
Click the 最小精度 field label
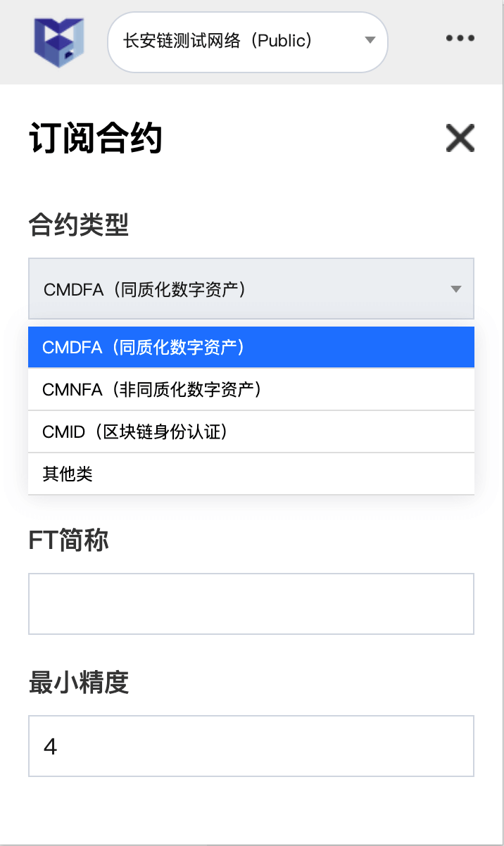pos(79,683)
